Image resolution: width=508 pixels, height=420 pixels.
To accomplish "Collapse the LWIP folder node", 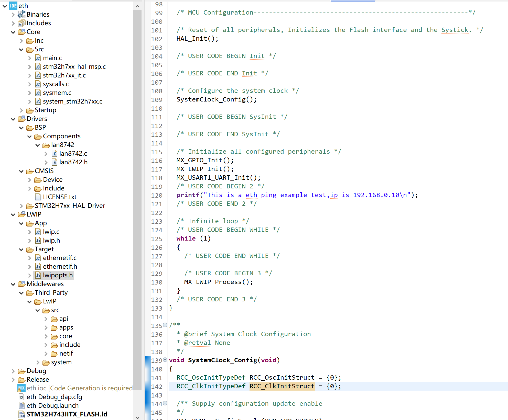I will (13, 215).
